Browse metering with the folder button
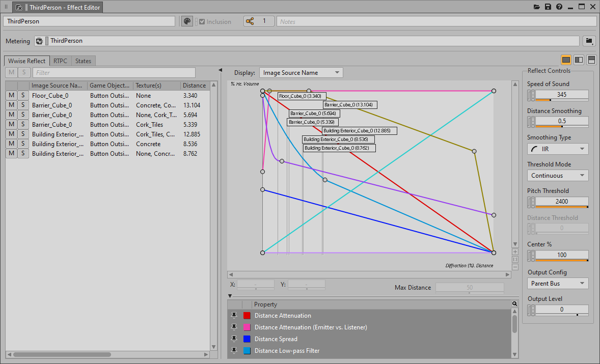Screen dimensions: 600x364 589,41
